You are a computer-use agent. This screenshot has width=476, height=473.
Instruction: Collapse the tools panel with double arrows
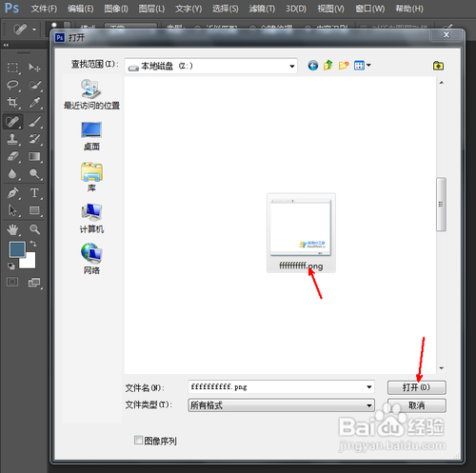[6, 45]
